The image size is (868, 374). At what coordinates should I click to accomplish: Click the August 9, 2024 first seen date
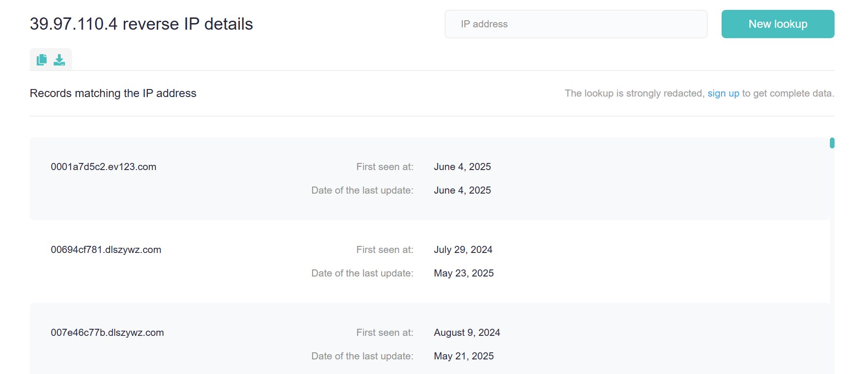click(466, 333)
